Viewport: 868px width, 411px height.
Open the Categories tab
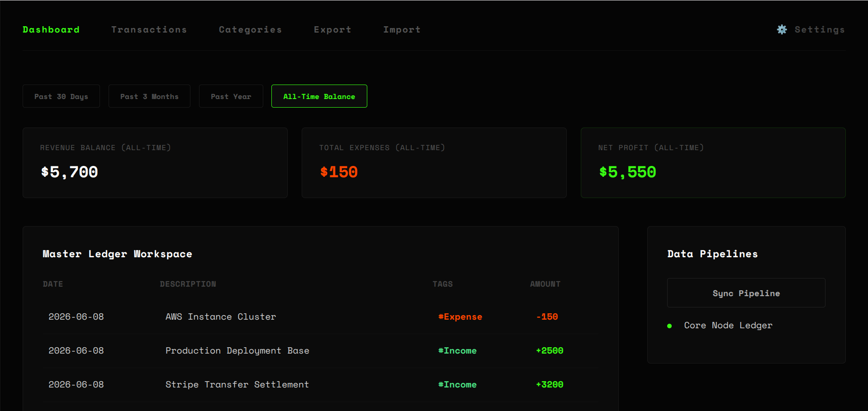[250, 29]
